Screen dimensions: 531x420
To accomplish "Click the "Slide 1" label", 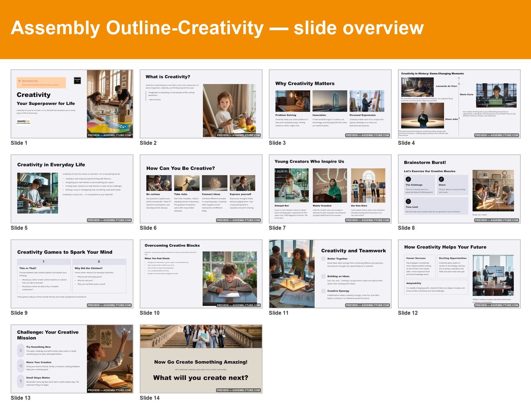I will point(19,143).
